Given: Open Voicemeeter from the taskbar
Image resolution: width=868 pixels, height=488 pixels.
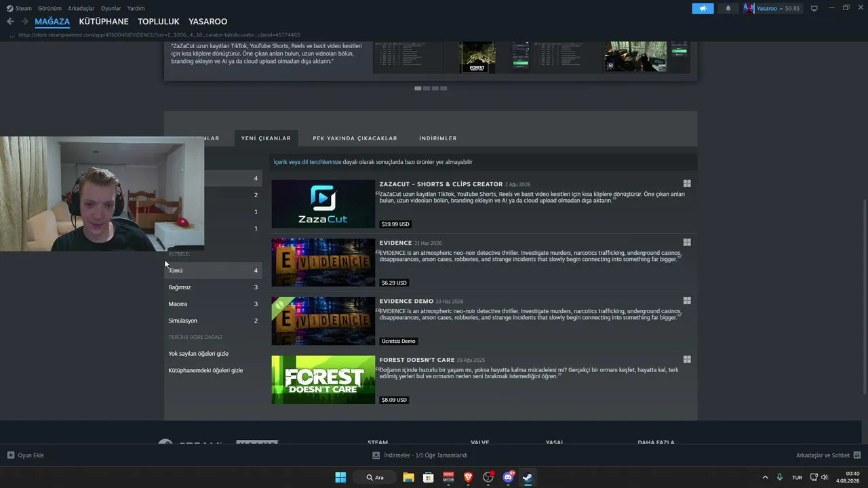Looking at the screenshot, I should pyautogui.click(x=448, y=477).
